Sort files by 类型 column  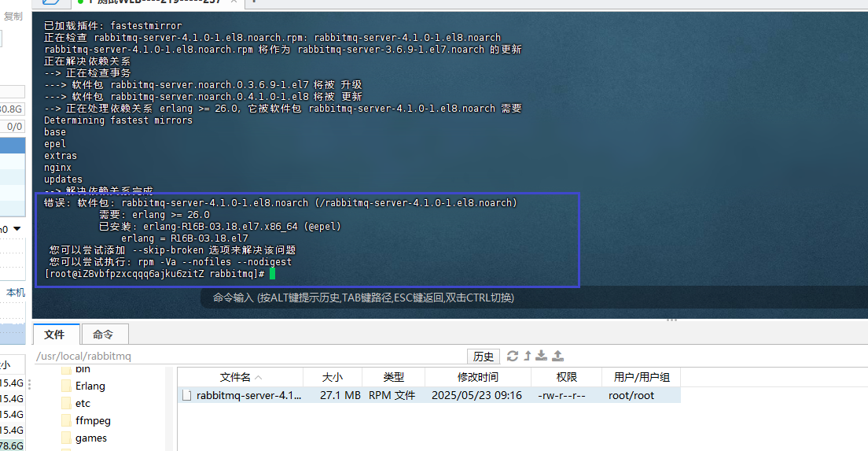[394, 377]
